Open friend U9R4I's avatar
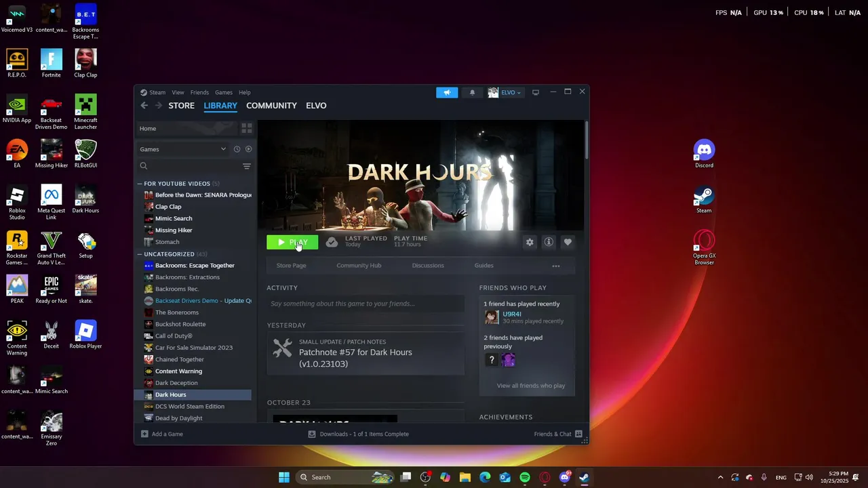This screenshot has height=488, width=868. [x=492, y=317]
